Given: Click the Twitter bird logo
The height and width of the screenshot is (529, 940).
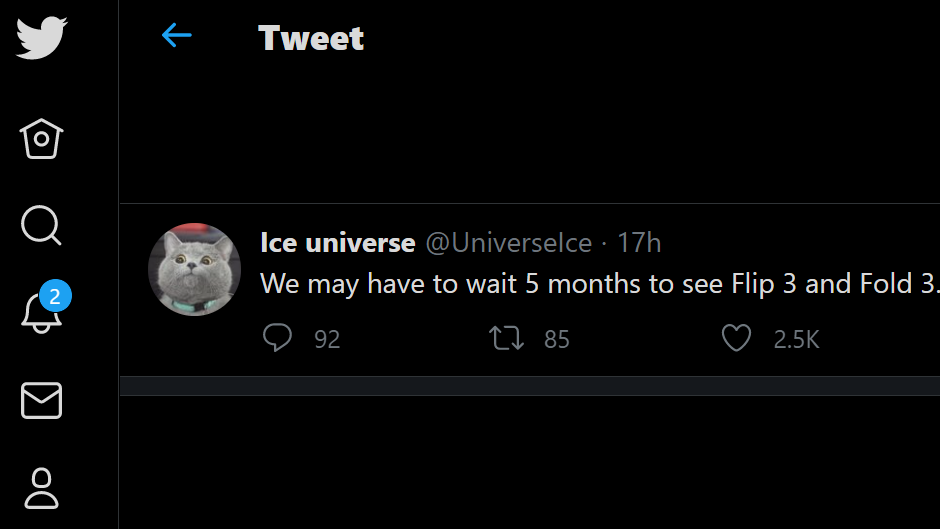Looking at the screenshot, I should coord(41,38).
